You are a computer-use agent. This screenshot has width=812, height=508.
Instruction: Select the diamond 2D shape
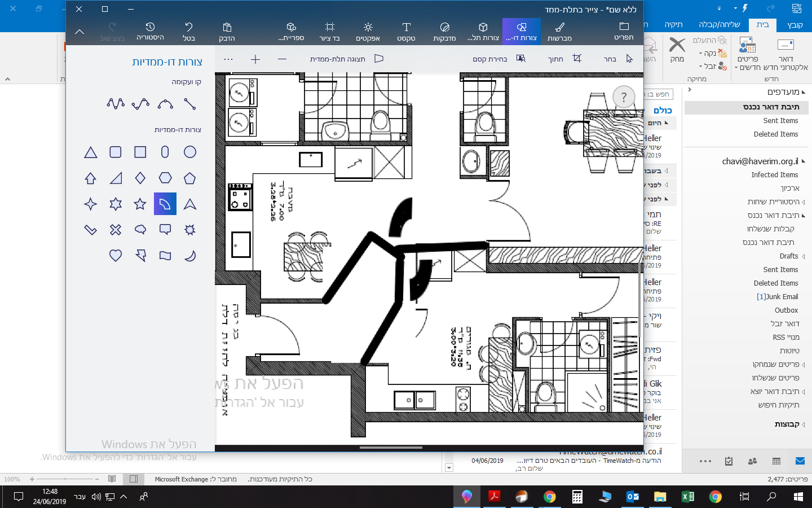click(x=140, y=178)
